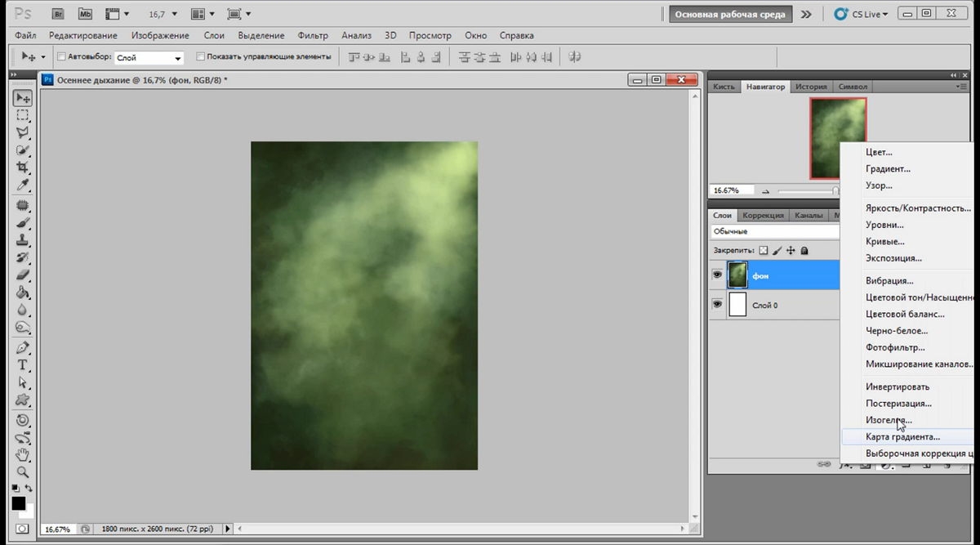
Task: Select the Pen tool
Action: point(22,348)
